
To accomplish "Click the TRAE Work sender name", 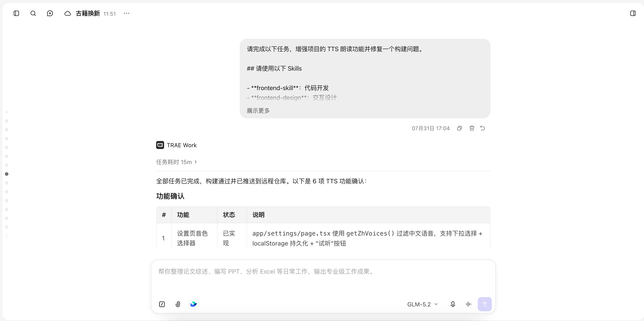I will 182,145.
